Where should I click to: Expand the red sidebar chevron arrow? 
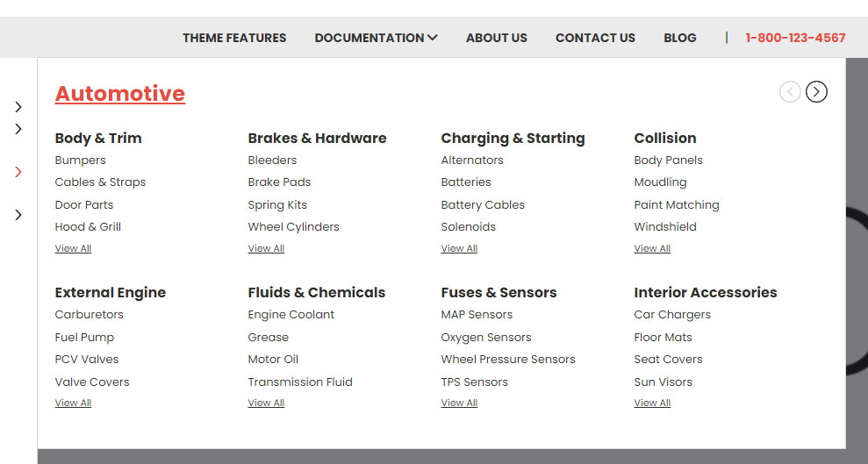[x=18, y=172]
